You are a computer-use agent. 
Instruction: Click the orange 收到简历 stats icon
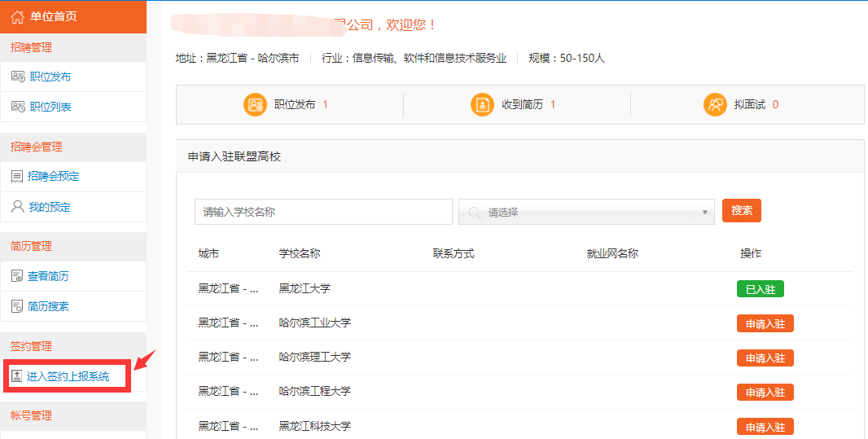[483, 105]
